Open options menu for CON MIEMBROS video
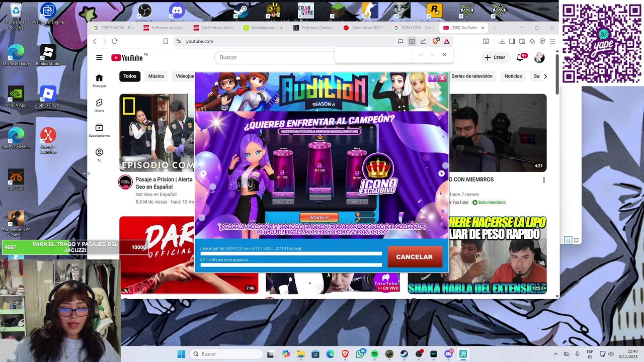 point(543,180)
